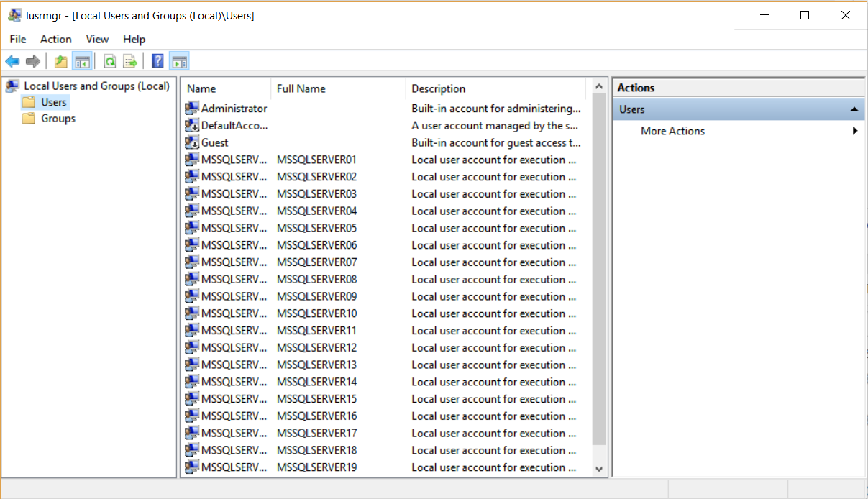The height and width of the screenshot is (499, 868).
Task: Click the Users heading in the Actions pane
Action: point(632,109)
